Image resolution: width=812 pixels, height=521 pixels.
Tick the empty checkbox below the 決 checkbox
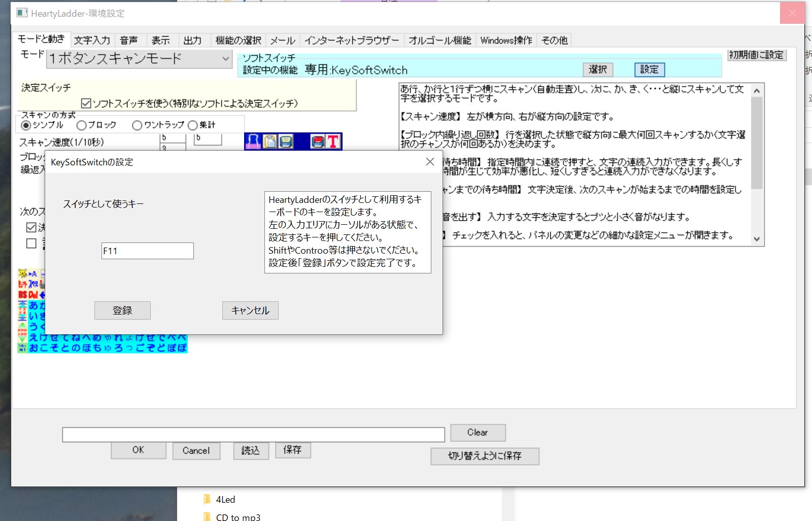coord(31,244)
